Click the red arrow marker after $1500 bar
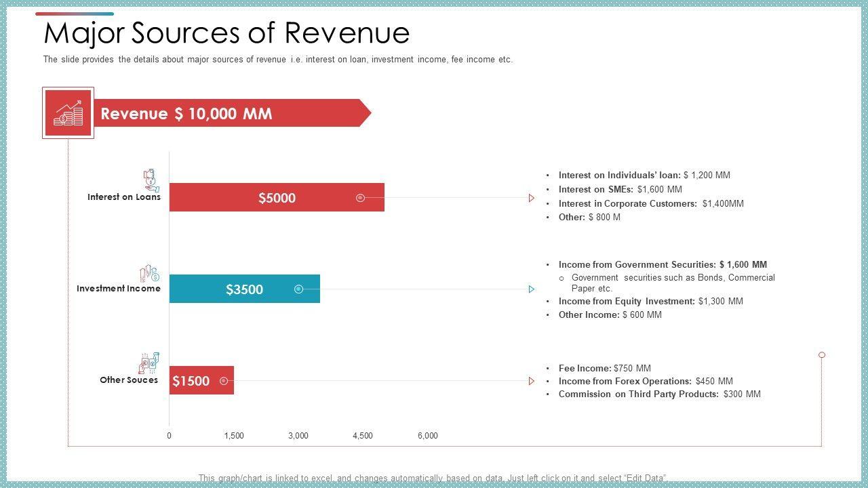Image resolution: width=868 pixels, height=488 pixels. (532, 381)
